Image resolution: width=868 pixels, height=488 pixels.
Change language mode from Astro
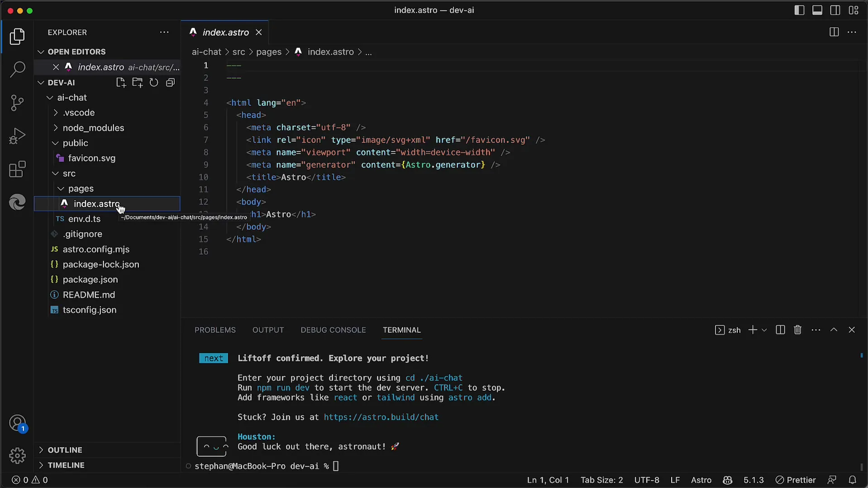pos(701,480)
